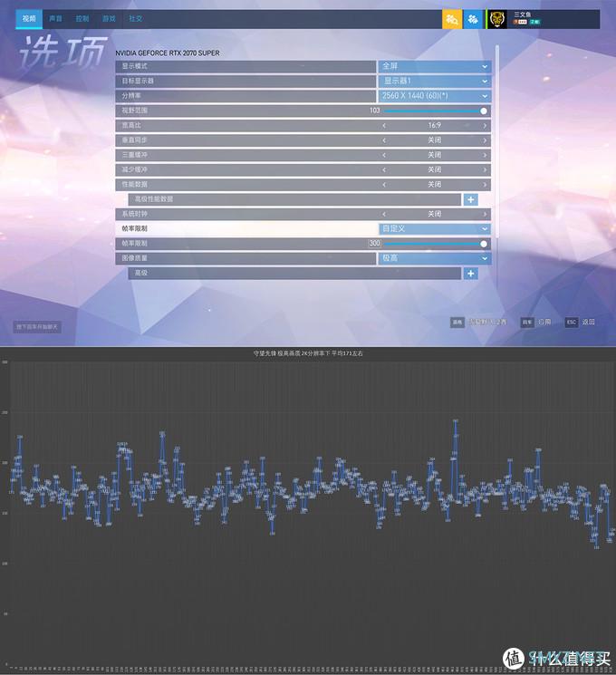
Task: Click the blue social/friends icon
Action: 473,19
